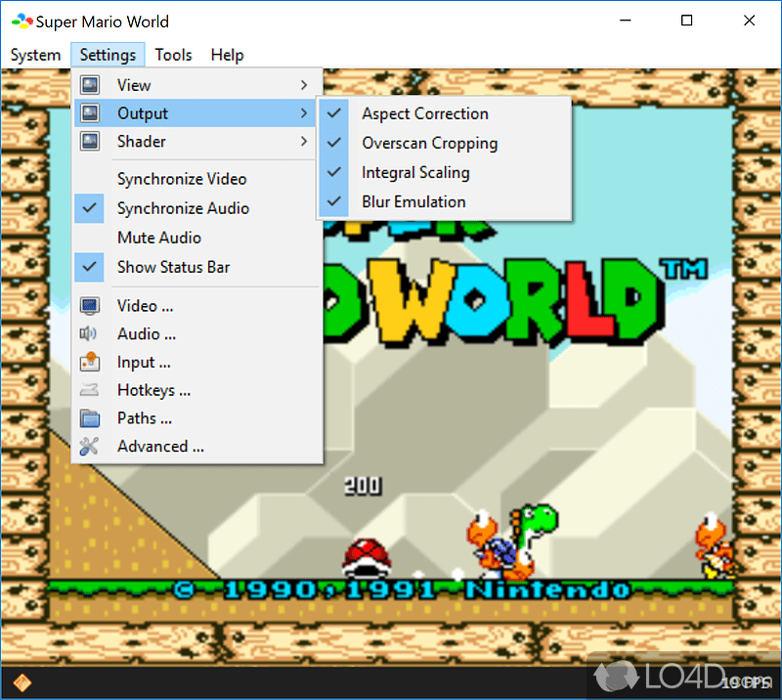Click the Input settings joystick icon
Viewport: 782px width, 700px height.
(90, 362)
